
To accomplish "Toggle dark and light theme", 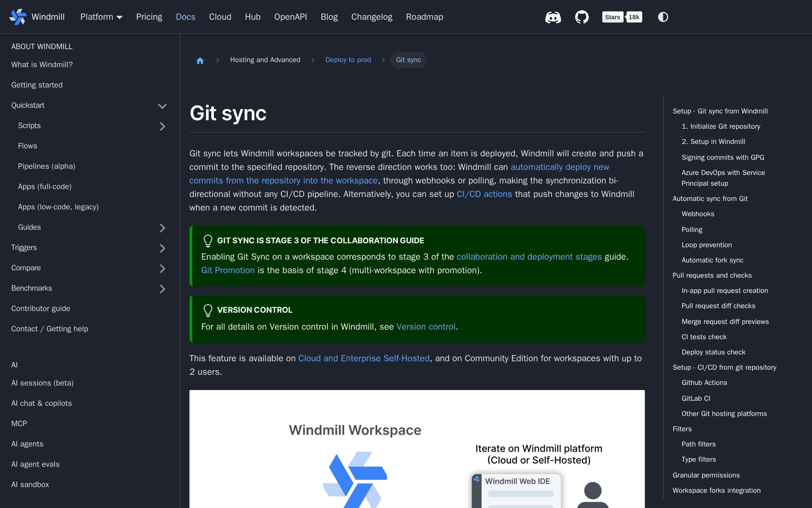I will tap(663, 17).
